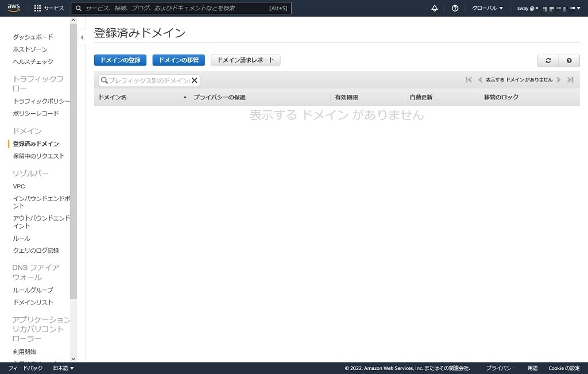Open プライバシー footer link

pos(501,368)
